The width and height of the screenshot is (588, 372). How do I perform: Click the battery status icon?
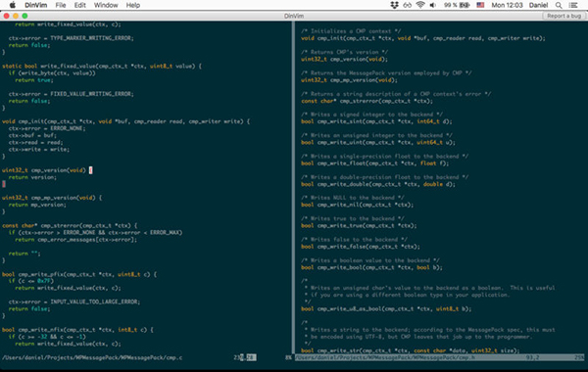click(465, 5)
